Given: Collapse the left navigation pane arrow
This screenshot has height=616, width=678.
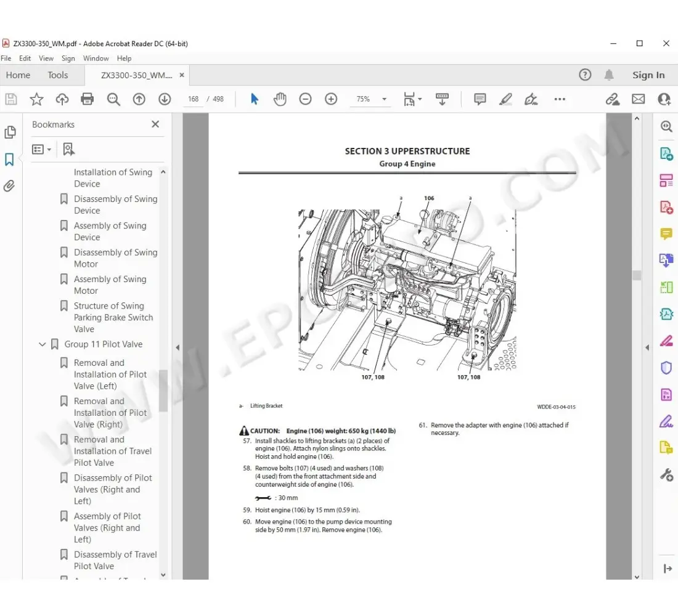Looking at the screenshot, I should [x=178, y=347].
